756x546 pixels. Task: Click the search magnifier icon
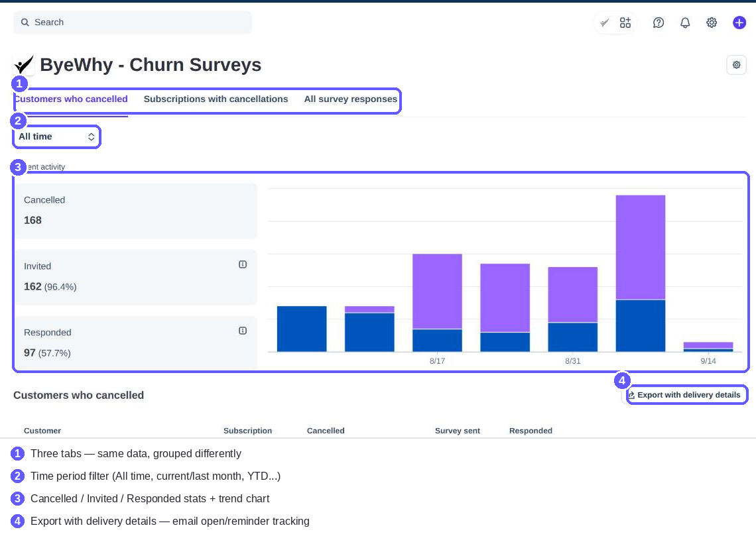(25, 23)
